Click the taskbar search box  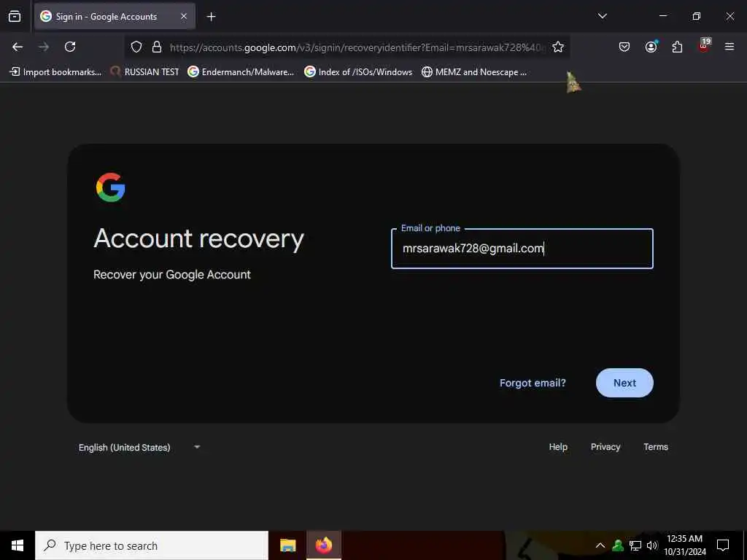tap(152, 545)
